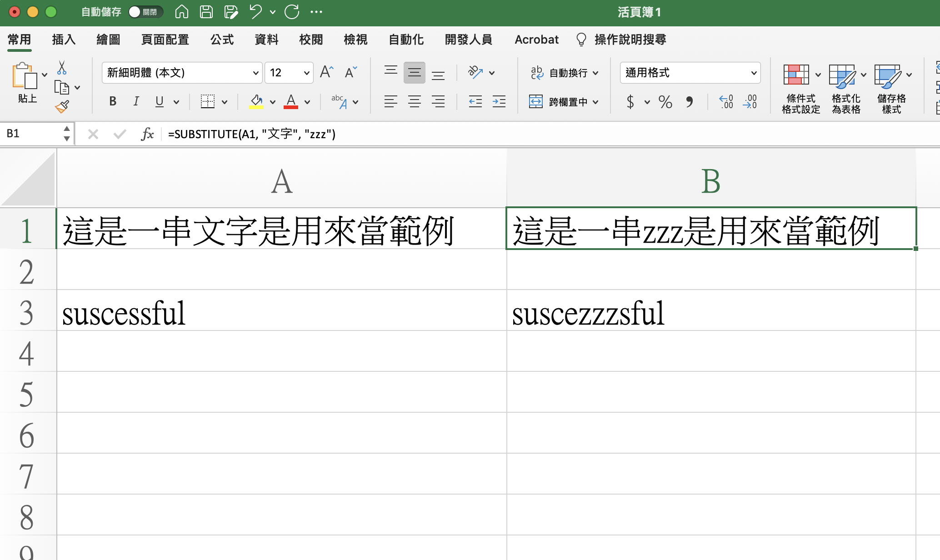This screenshot has width=940, height=560.
Task: Click the Save icon in title bar
Action: (206, 12)
